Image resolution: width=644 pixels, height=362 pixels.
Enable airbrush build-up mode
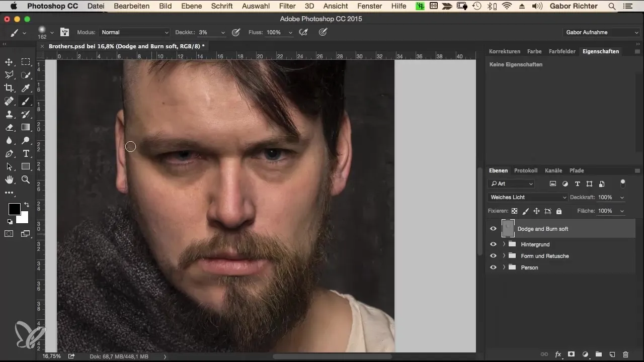(303, 32)
